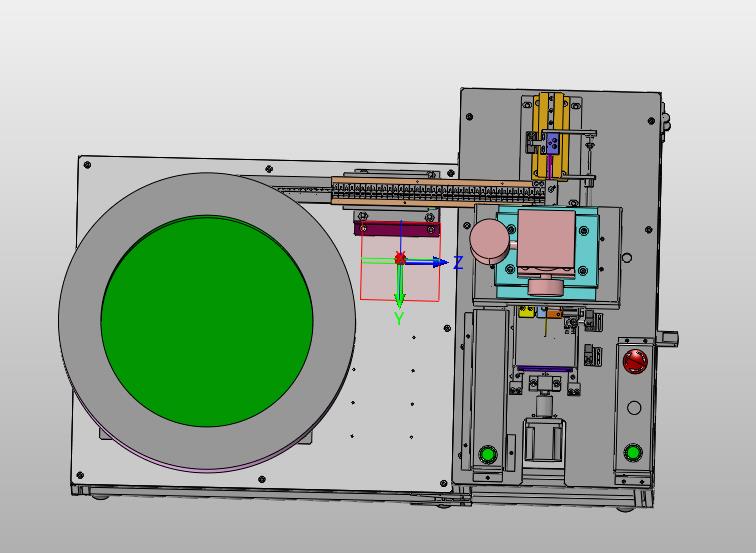The width and height of the screenshot is (756, 553).
Task: Click the green pushbutton nearest the emergency stop
Action: [632, 453]
